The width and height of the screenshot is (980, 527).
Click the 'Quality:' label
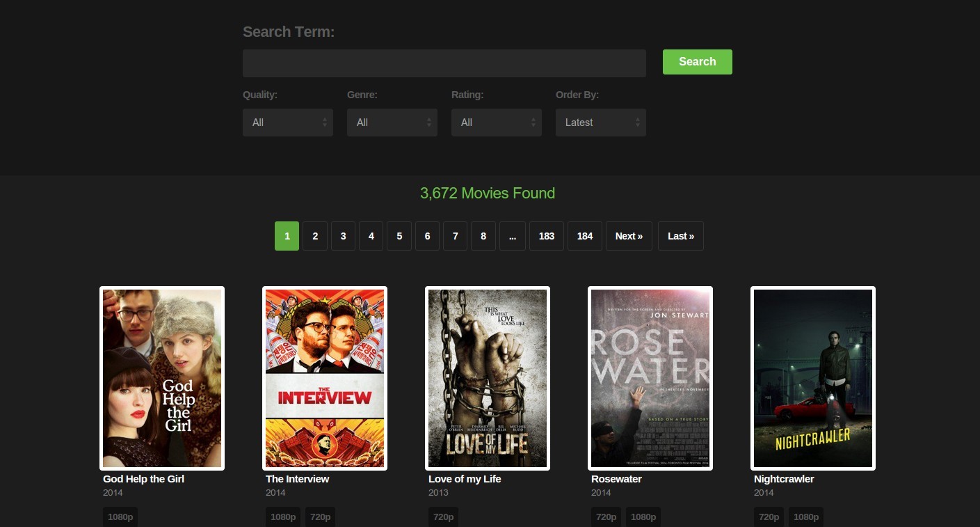pos(260,95)
